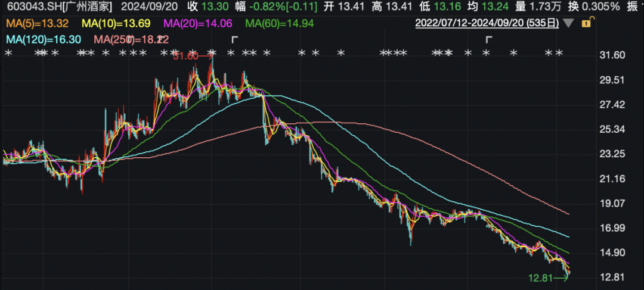644x290 pixels.
Task: Click the yellow padlock icon
Action: (x=587, y=23)
